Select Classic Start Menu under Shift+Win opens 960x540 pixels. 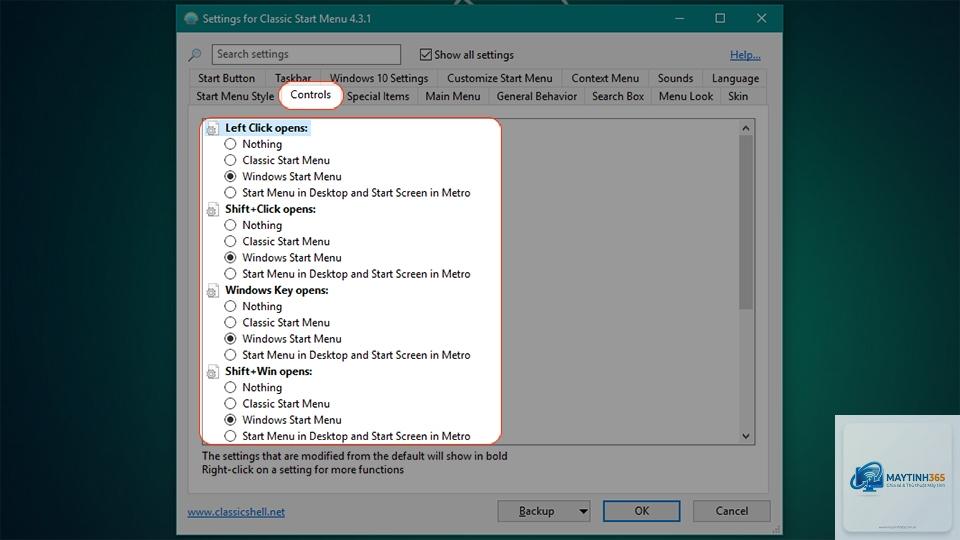click(x=230, y=403)
